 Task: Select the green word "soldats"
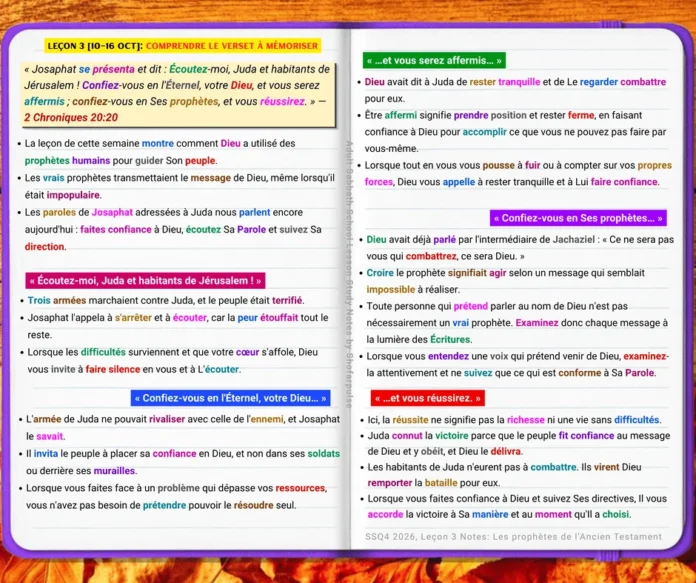324,453
